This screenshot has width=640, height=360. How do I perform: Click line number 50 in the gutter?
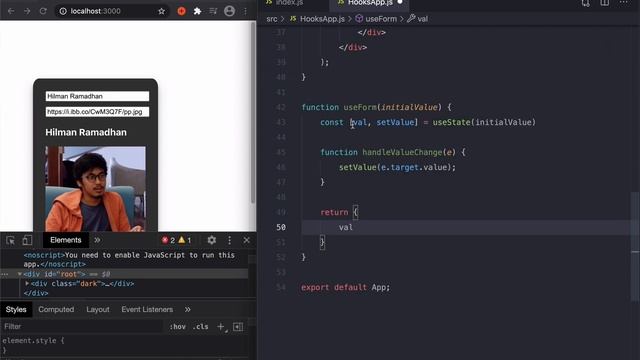click(x=281, y=227)
